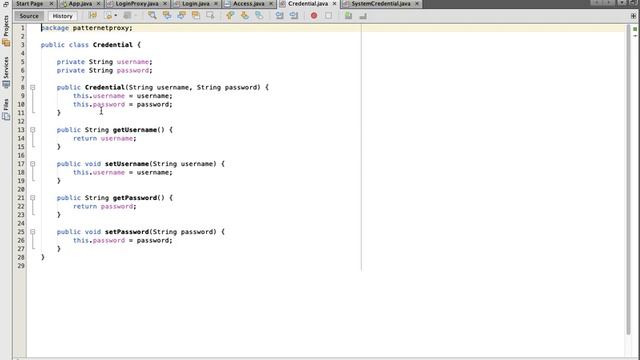Click the Services panel icon
640x360 pixels.
(x=6, y=84)
